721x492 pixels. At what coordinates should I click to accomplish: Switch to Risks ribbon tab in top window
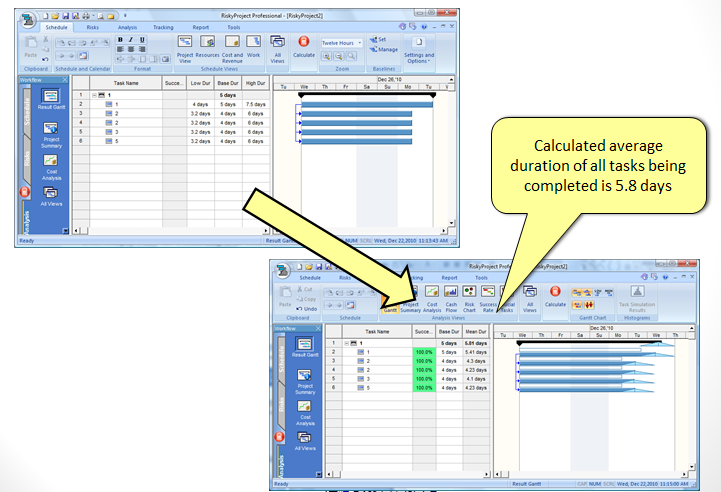[x=92, y=27]
